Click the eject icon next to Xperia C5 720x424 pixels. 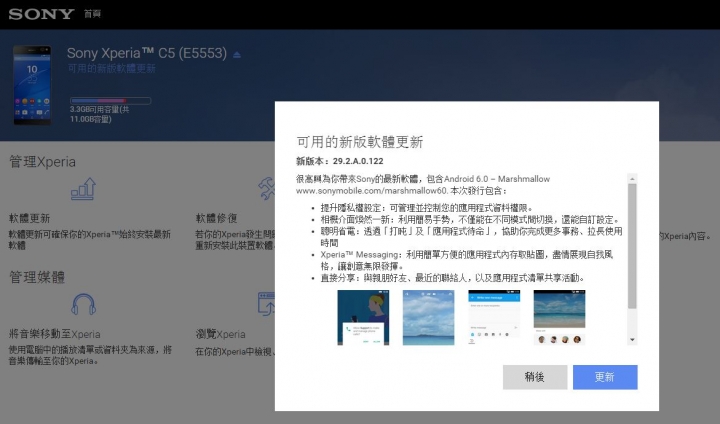click(237, 55)
